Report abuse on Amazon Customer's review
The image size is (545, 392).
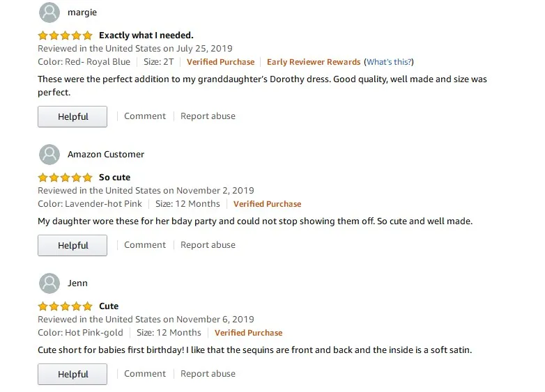(208, 245)
